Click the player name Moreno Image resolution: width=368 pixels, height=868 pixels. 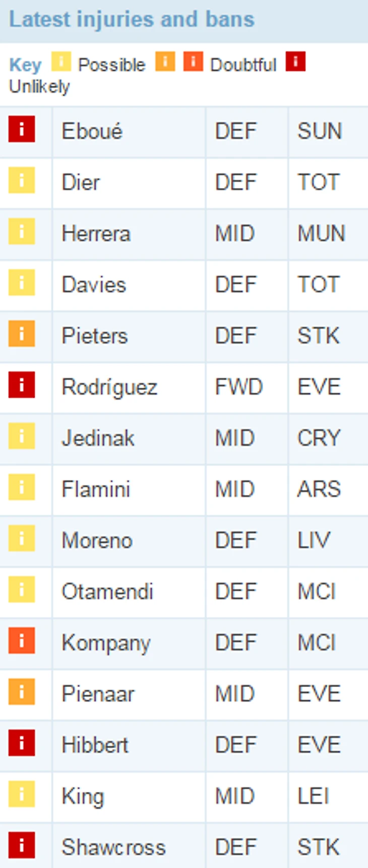point(97,540)
